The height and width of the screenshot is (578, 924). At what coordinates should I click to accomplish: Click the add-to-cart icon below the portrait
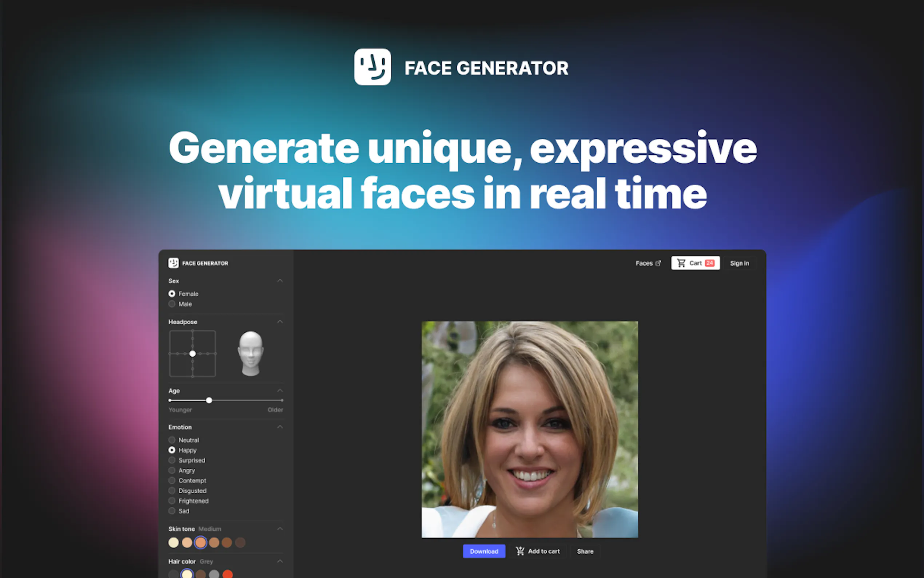pos(520,551)
